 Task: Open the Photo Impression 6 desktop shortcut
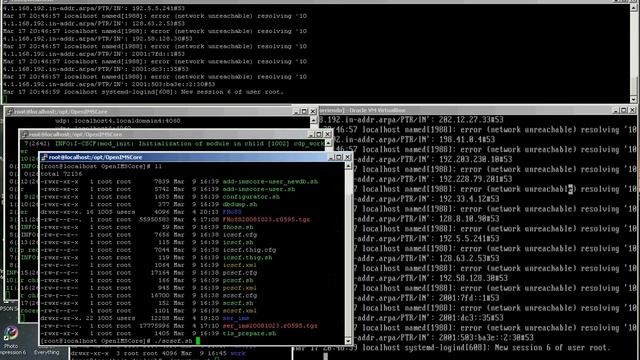click(x=11, y=340)
